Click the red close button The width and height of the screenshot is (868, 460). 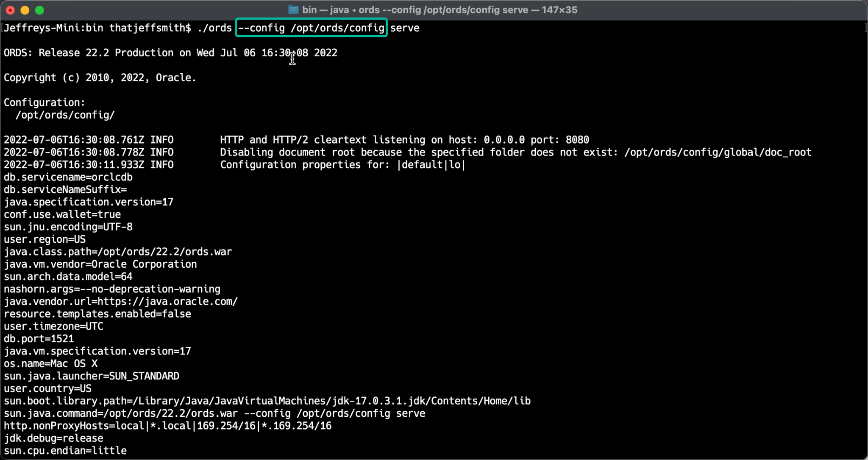pos(10,9)
